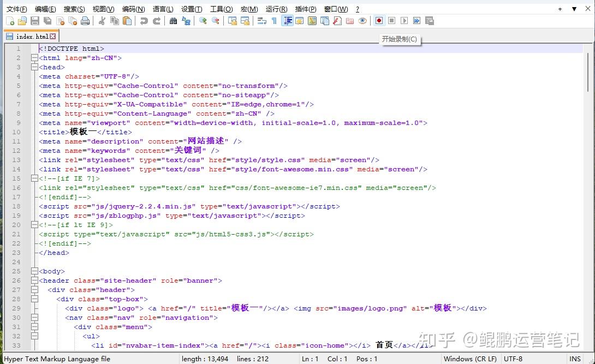Click the Playback macro icon
The height and width of the screenshot is (364, 595).
click(x=403, y=20)
